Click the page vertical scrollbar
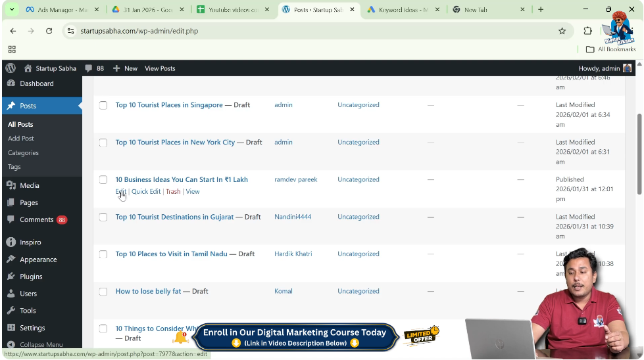This screenshot has height=360, width=644. point(639,154)
